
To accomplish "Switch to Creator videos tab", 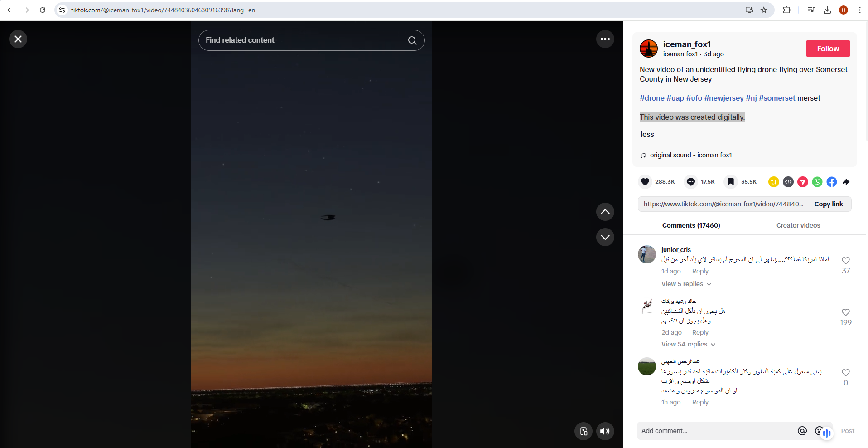I will click(x=798, y=225).
